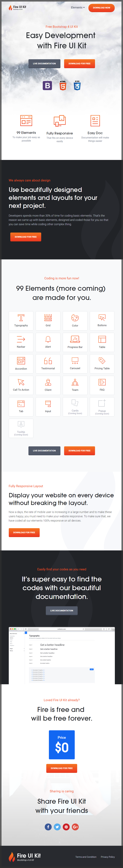This screenshot has height=868, width=123.
Task: Click DOWNLOAD FOR FREE button in hero section
Action: coord(79,64)
